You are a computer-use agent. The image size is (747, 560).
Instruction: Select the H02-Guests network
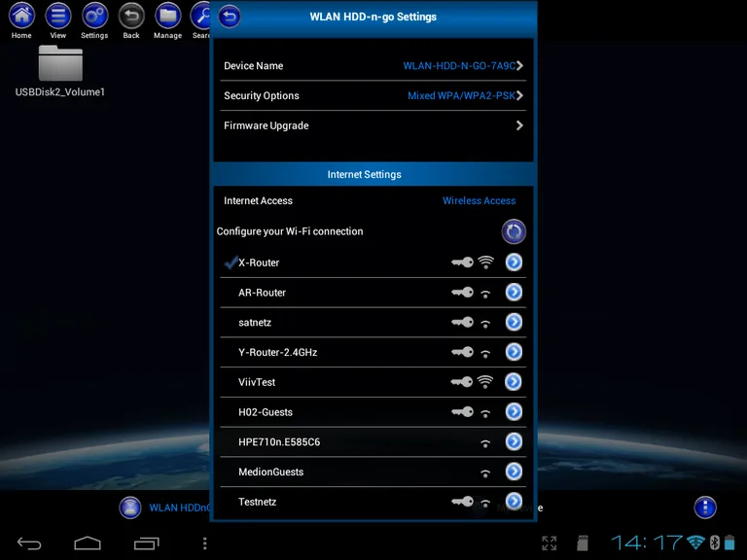pos(373,412)
